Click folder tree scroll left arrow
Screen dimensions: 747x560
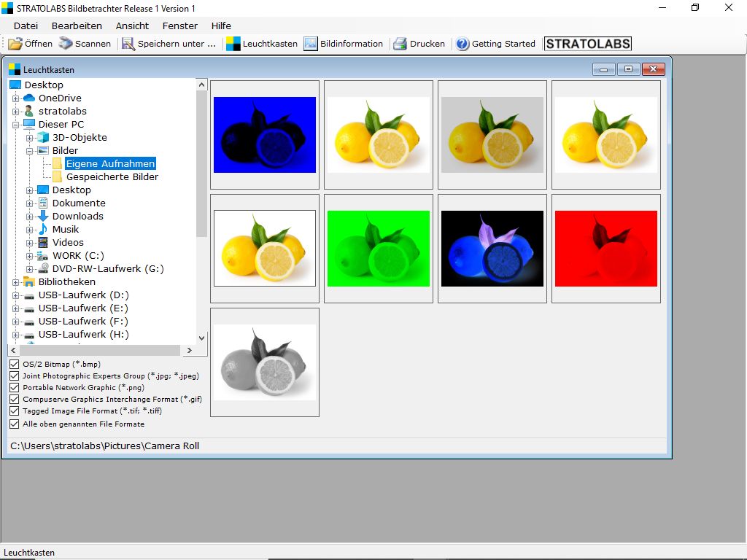coord(13,351)
